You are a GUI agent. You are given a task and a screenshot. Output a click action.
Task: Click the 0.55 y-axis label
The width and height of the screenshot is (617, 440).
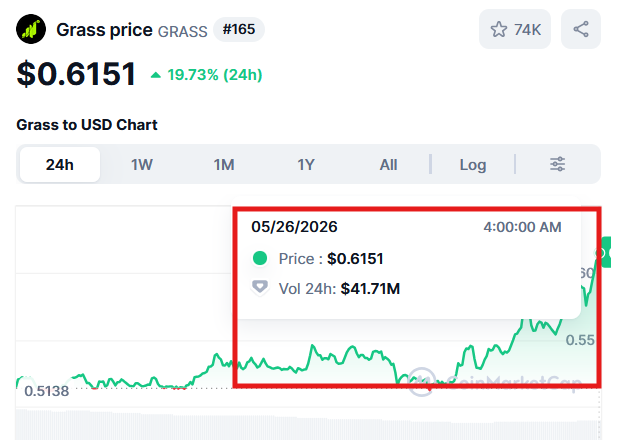[x=580, y=340]
